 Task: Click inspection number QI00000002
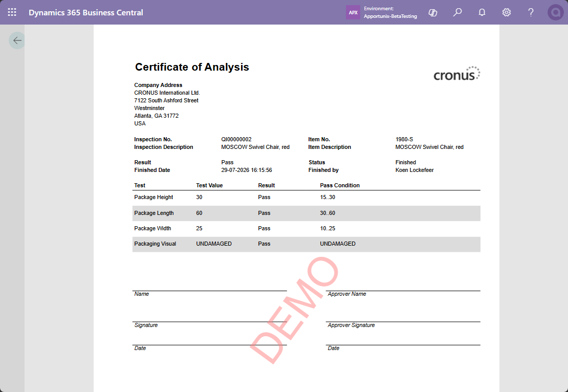pyautogui.click(x=236, y=140)
